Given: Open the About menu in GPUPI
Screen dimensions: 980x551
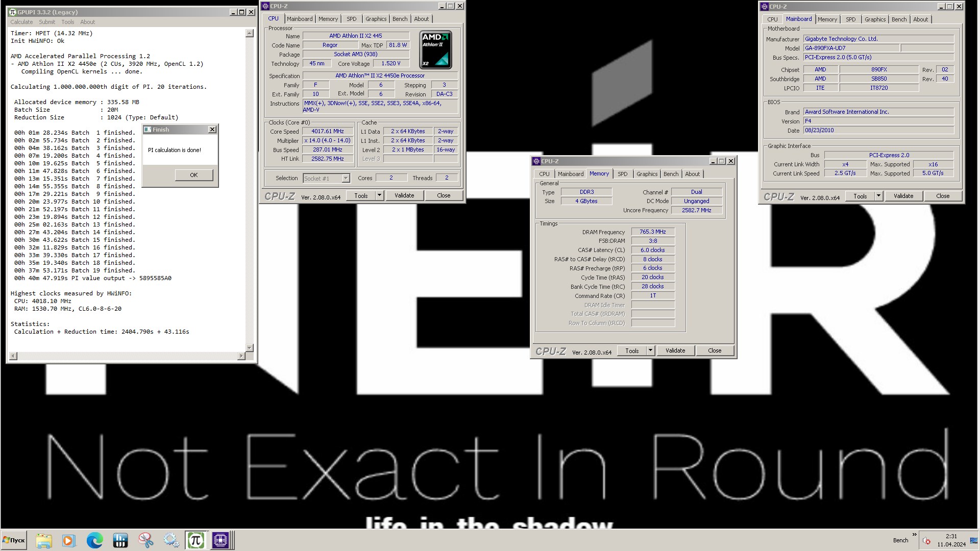Looking at the screenshot, I should click(x=88, y=22).
